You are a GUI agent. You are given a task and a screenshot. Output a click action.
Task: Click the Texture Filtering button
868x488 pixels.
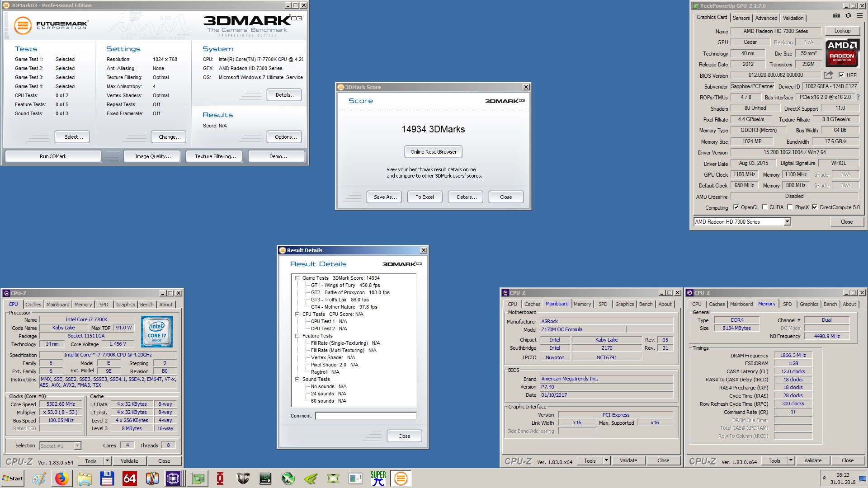[x=215, y=156]
